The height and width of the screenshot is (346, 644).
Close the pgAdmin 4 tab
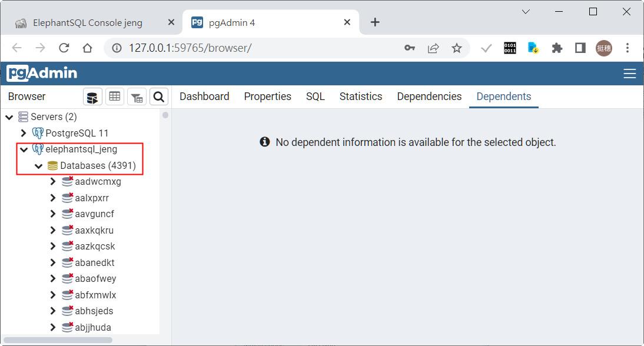click(x=347, y=22)
